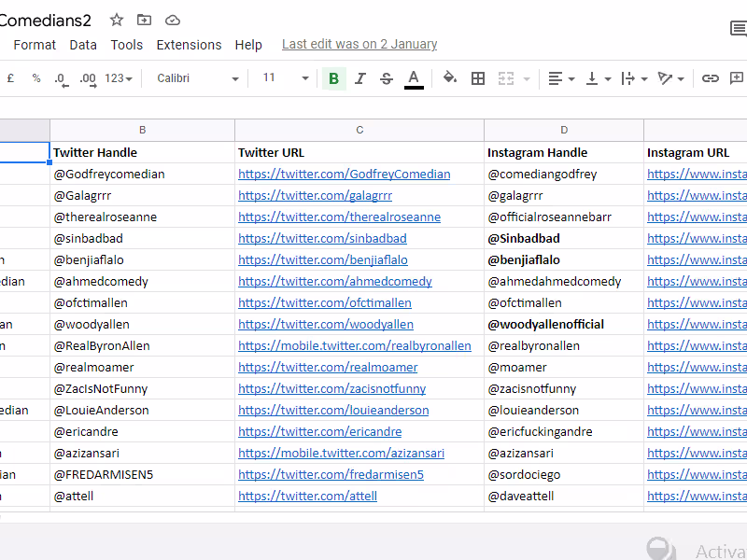
Task: Click Last edit was on 2 January
Action: click(360, 44)
